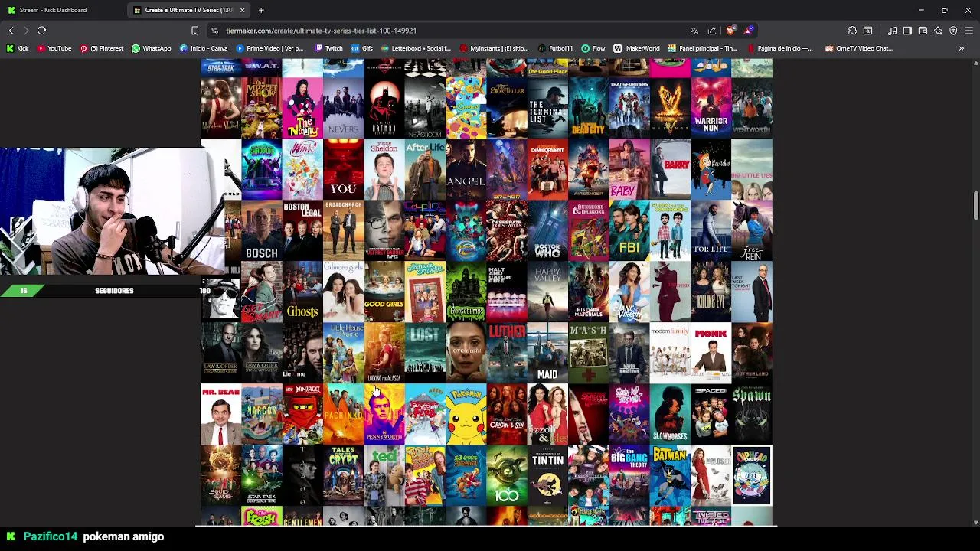The height and width of the screenshot is (551, 980).
Task: Open the page translate icon
Action: pyautogui.click(x=694, y=31)
